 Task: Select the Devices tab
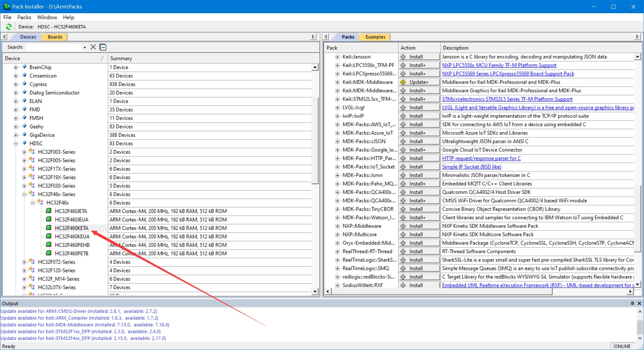tap(28, 37)
